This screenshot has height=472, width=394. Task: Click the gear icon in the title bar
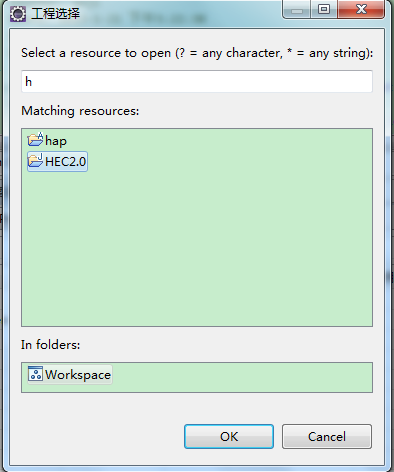[17, 14]
